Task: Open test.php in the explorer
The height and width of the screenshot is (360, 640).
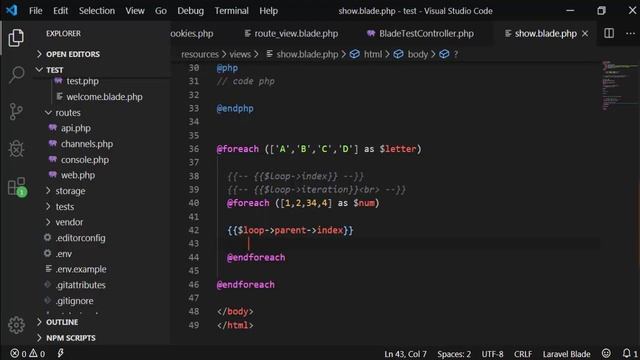Action: 82,81
